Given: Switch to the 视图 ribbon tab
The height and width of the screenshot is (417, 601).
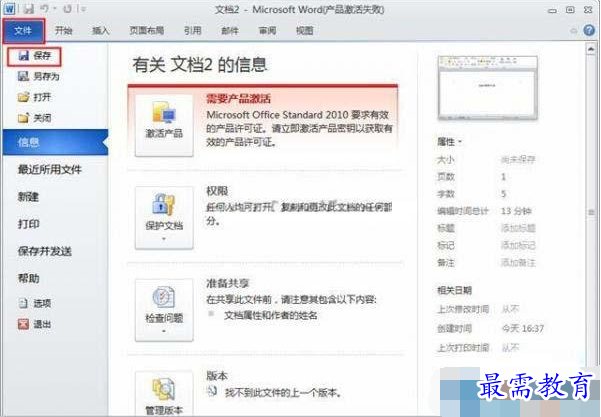Looking at the screenshot, I should click(x=305, y=30).
